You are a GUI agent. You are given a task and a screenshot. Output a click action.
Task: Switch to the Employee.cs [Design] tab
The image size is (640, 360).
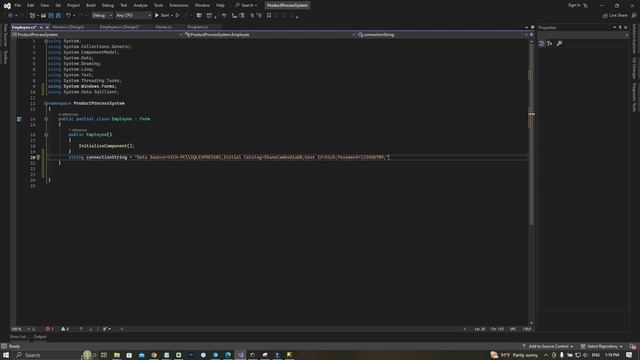click(120, 27)
